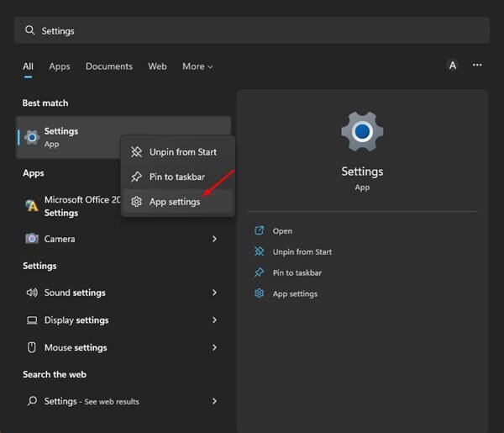The width and height of the screenshot is (504, 433).
Task: Expand Camera result chevron arrow
Action: [214, 239]
